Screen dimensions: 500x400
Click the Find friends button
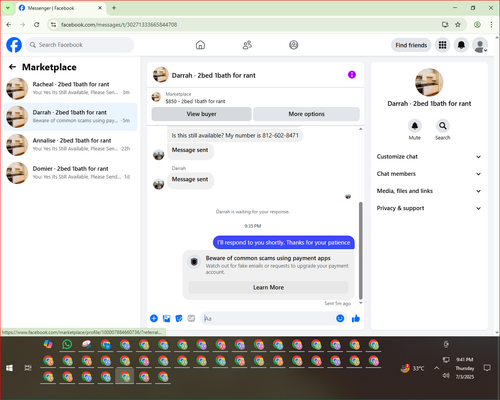(411, 45)
